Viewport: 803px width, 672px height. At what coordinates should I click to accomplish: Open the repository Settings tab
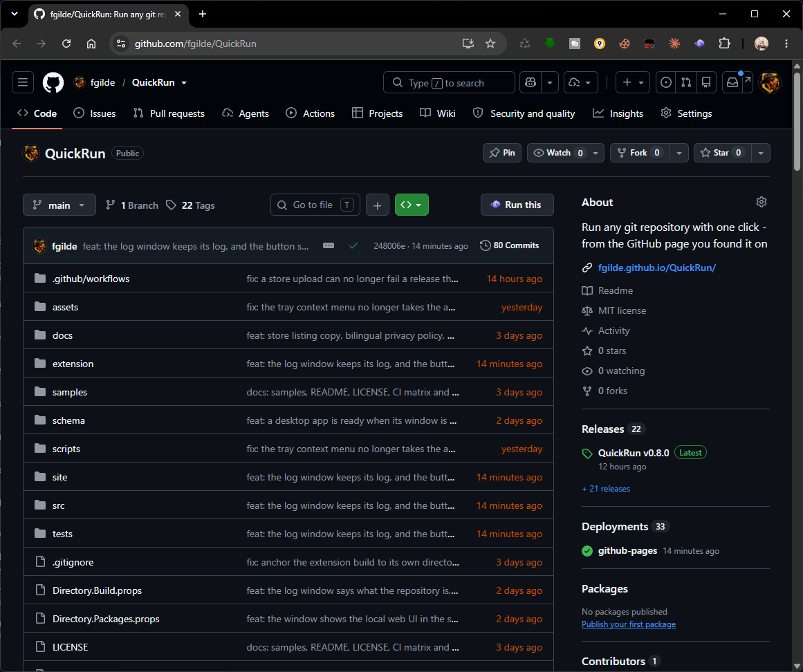tap(686, 113)
